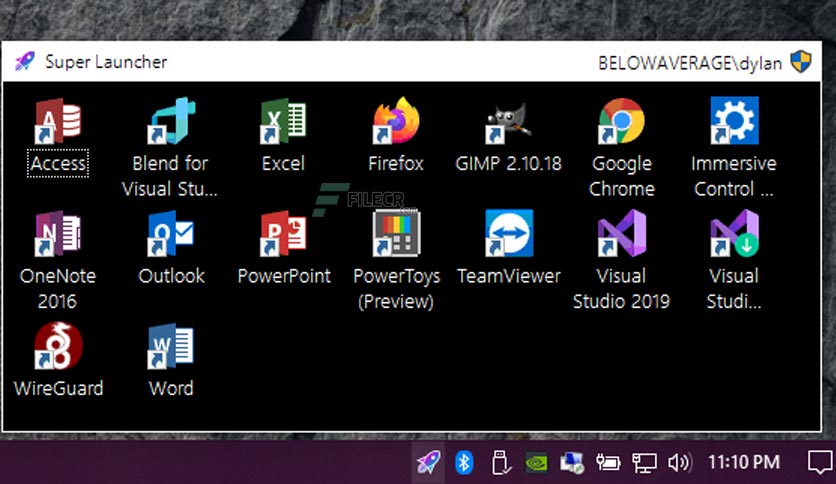Open the Bluetooth tray icon
This screenshot has height=484, width=836.
coord(464,462)
